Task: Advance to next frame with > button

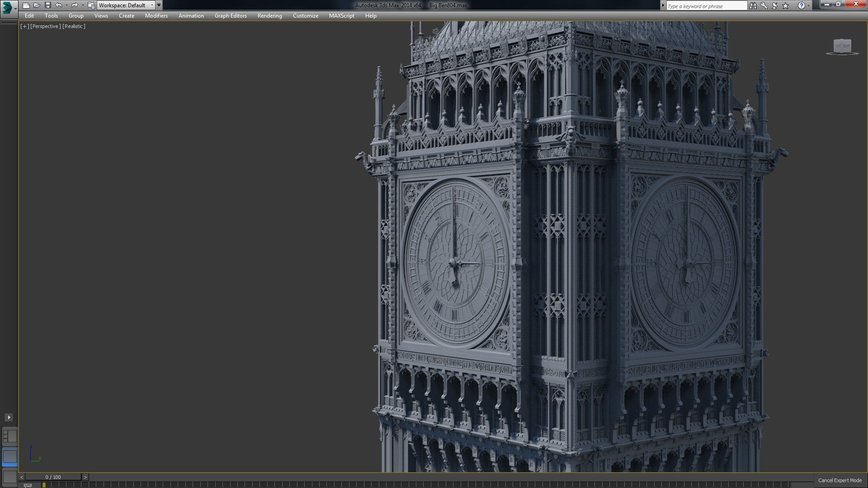Action: click(x=85, y=477)
